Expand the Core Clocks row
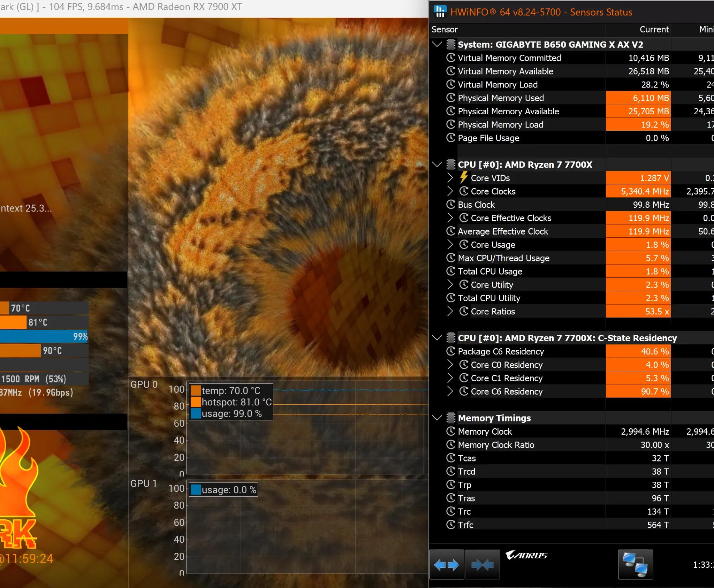The height and width of the screenshot is (588, 714). pos(450,191)
